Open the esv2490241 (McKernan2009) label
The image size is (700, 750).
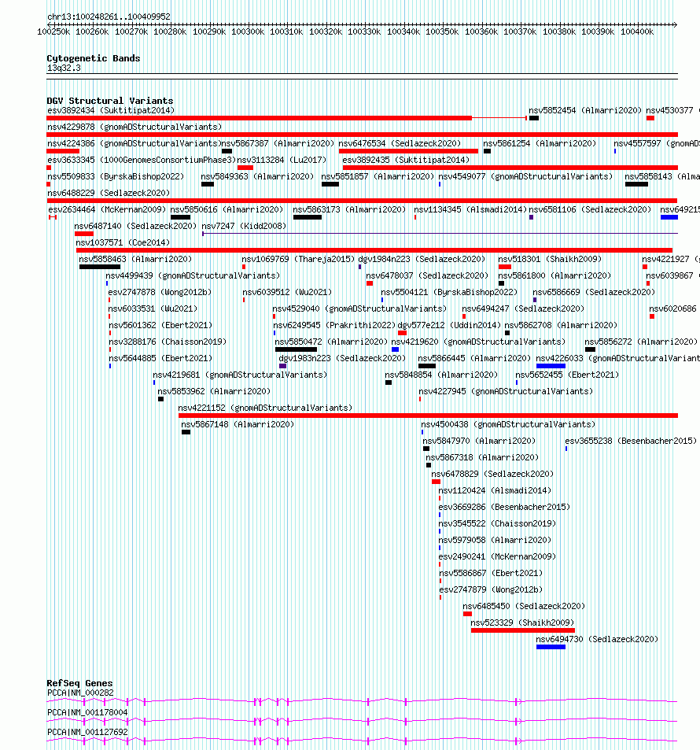[x=497, y=556]
